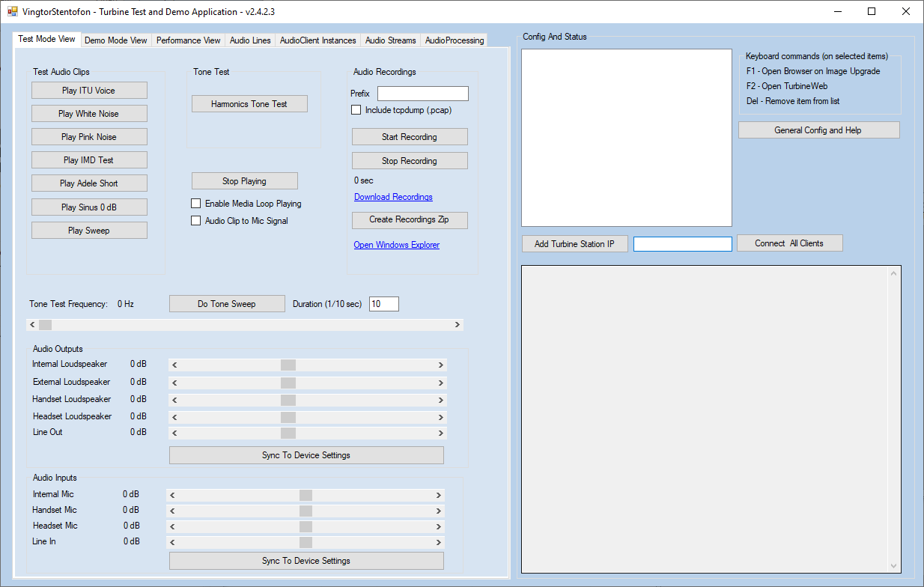Open the Download Recordings link
924x587 pixels.
[393, 197]
